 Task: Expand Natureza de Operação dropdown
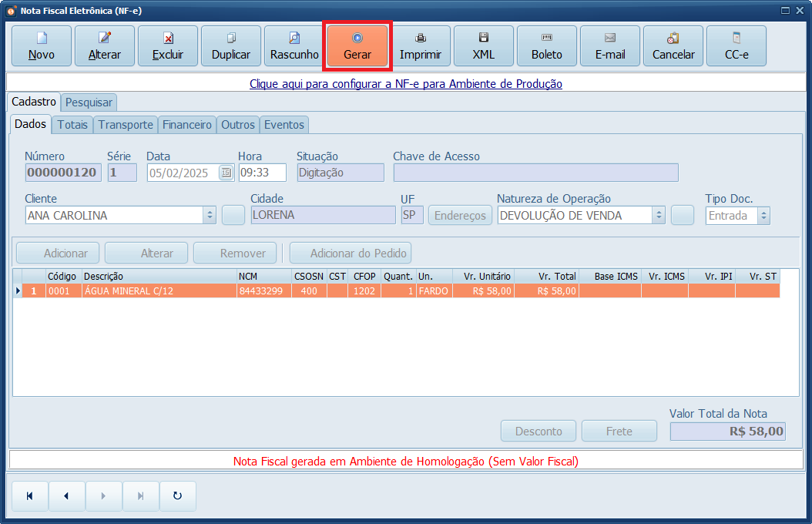[658, 216]
